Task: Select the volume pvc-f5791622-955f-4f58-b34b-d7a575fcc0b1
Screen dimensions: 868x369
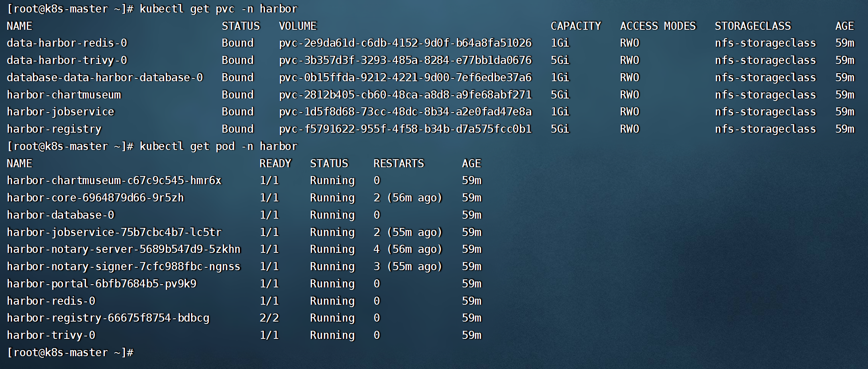Action: 405,129
